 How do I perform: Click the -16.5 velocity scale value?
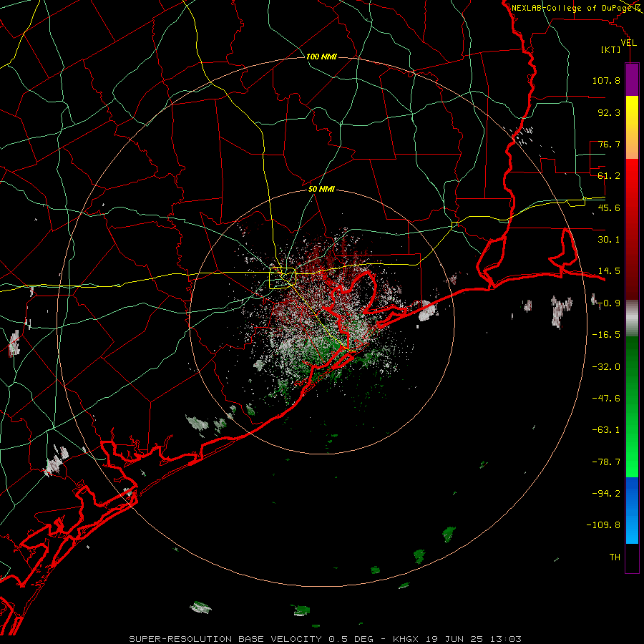coord(606,335)
